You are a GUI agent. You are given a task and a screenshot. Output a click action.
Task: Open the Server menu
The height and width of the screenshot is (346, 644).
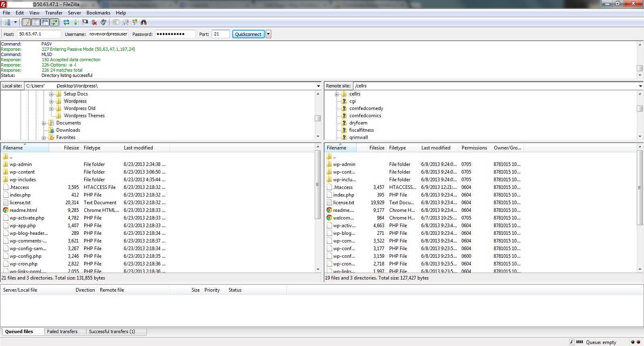coord(74,13)
